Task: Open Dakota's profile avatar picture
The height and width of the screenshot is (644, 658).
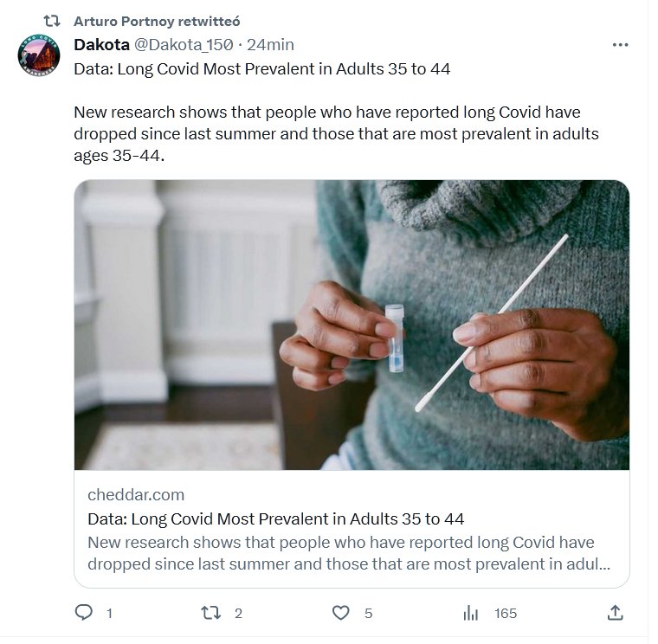Action: pyautogui.click(x=39, y=56)
